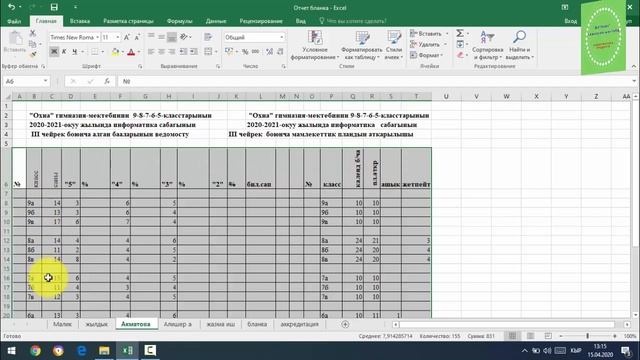
Task: Switch to Page Layout view
Action: coord(530,336)
